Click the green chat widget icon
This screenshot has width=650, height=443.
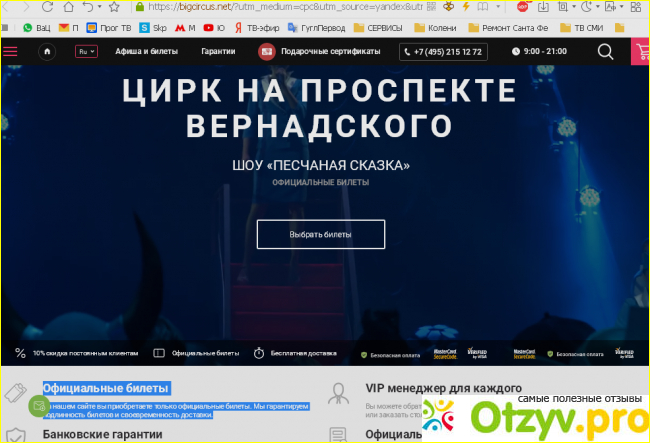click(x=39, y=405)
